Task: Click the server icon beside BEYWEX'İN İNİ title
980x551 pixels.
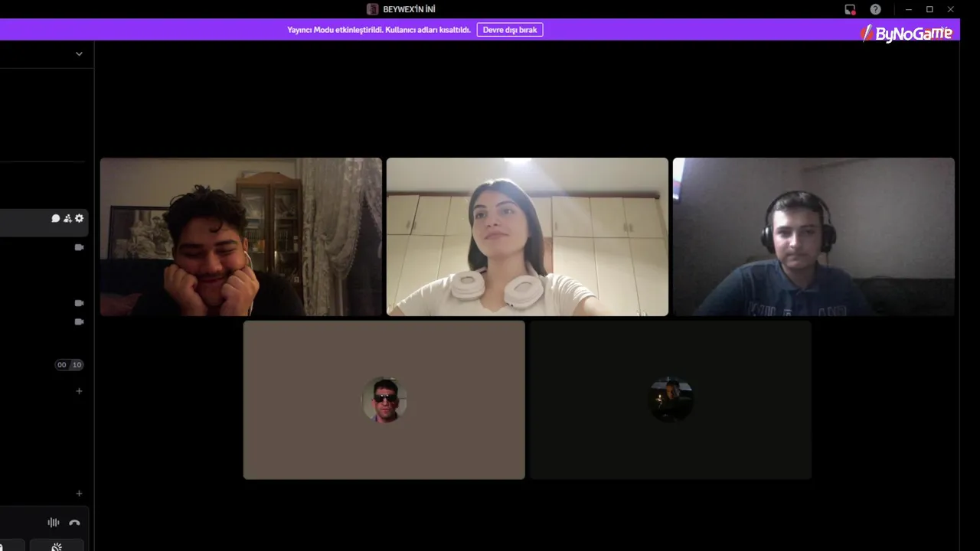Action: [x=373, y=9]
